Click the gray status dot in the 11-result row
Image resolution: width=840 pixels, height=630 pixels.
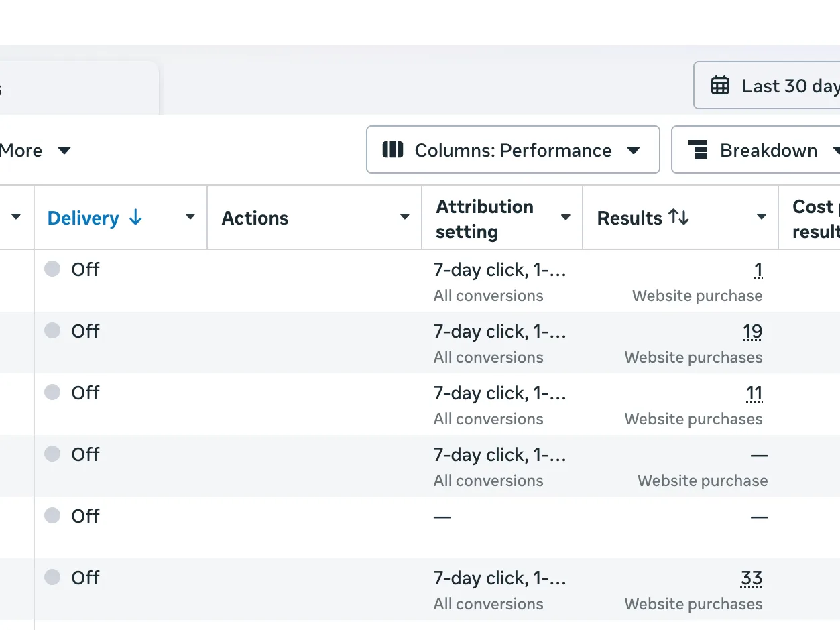click(52, 392)
